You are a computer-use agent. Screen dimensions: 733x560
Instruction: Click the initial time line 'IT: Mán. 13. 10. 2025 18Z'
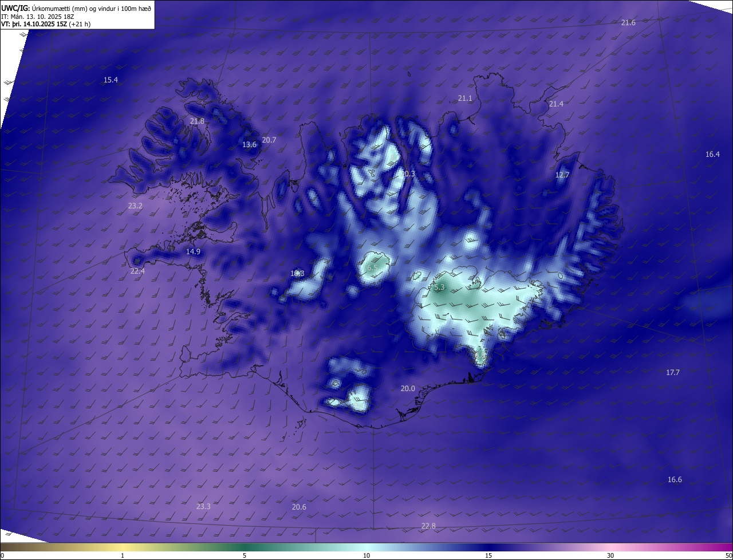point(37,17)
